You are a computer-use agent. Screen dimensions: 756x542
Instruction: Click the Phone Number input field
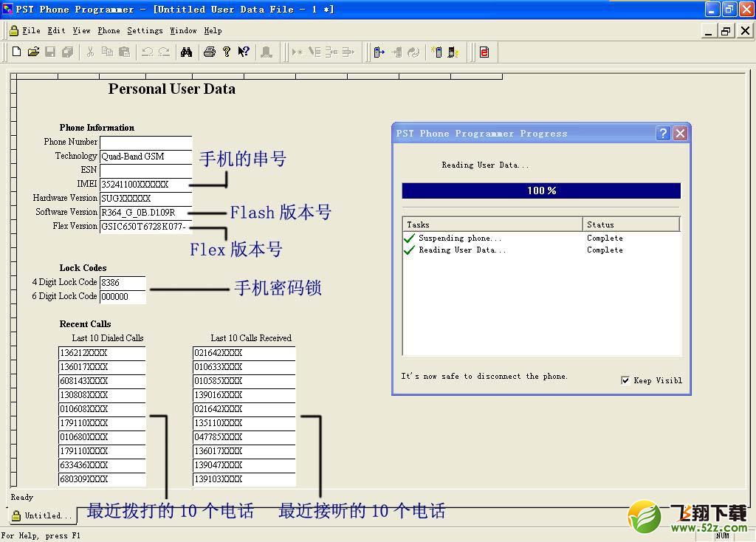pos(145,143)
